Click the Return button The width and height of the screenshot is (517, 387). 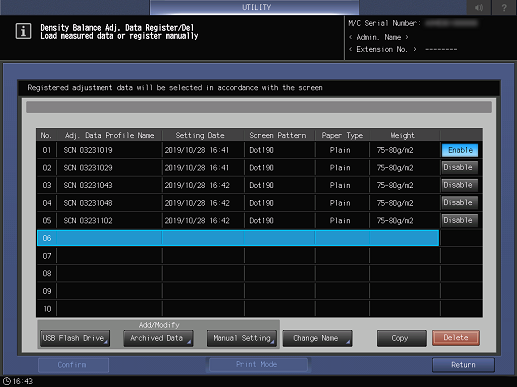click(463, 365)
